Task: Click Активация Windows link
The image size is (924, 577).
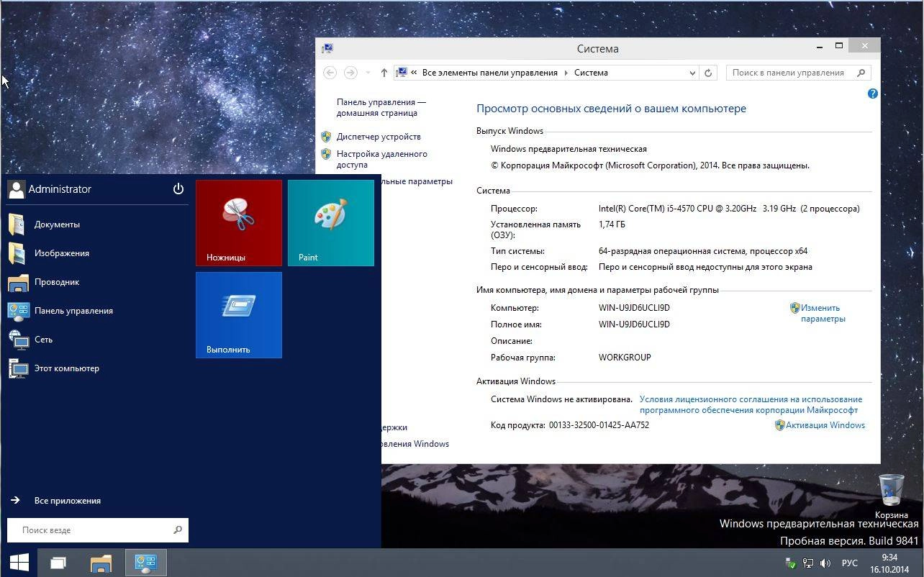Action: tap(825, 425)
